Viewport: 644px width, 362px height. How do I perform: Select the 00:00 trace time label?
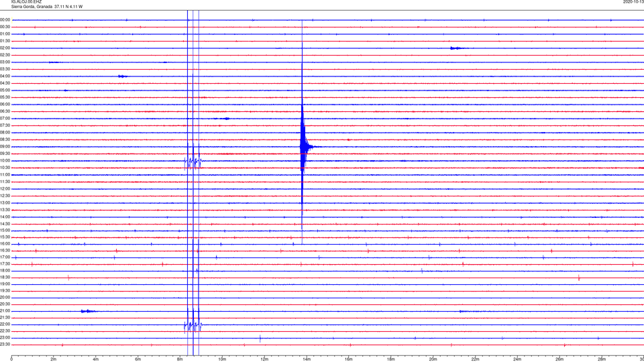5,19
